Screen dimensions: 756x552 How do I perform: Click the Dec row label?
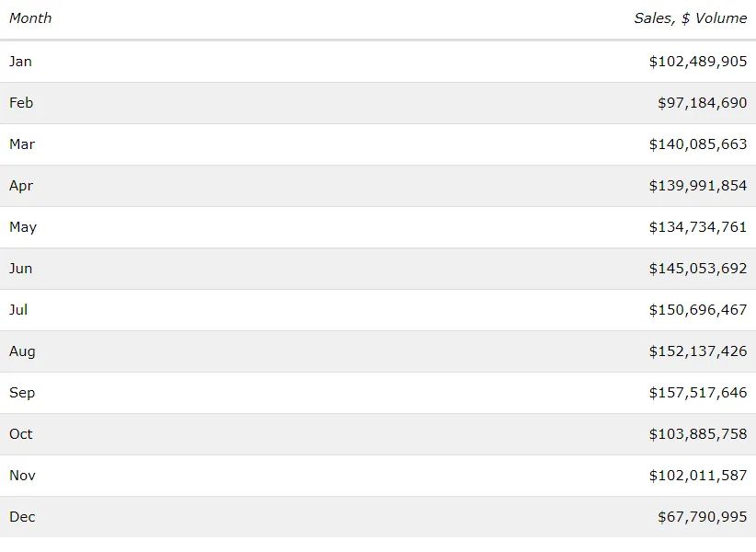(22, 517)
